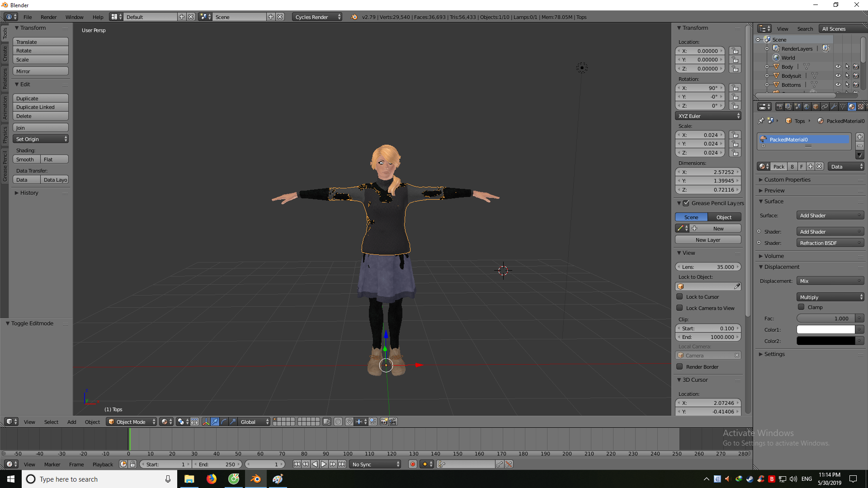Switch Grease Pencil layers to Object tab
Screen dimensions: 868x488
[724, 217]
